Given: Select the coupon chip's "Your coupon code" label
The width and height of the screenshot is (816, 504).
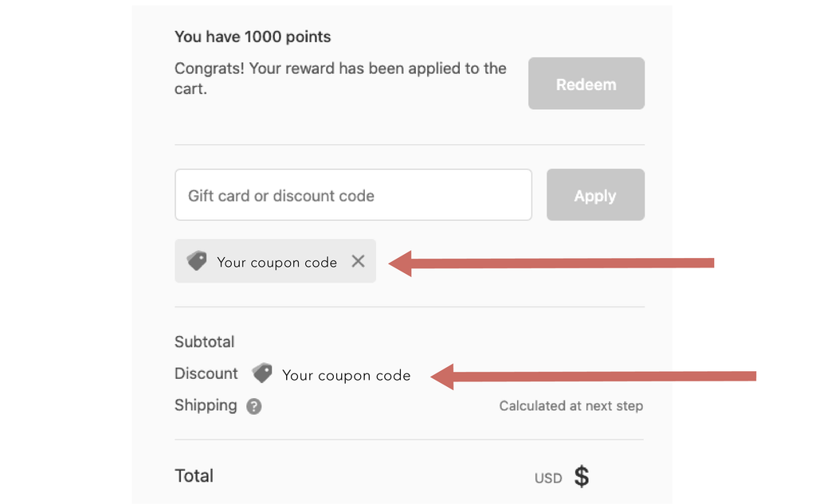Looking at the screenshot, I should point(277,262).
